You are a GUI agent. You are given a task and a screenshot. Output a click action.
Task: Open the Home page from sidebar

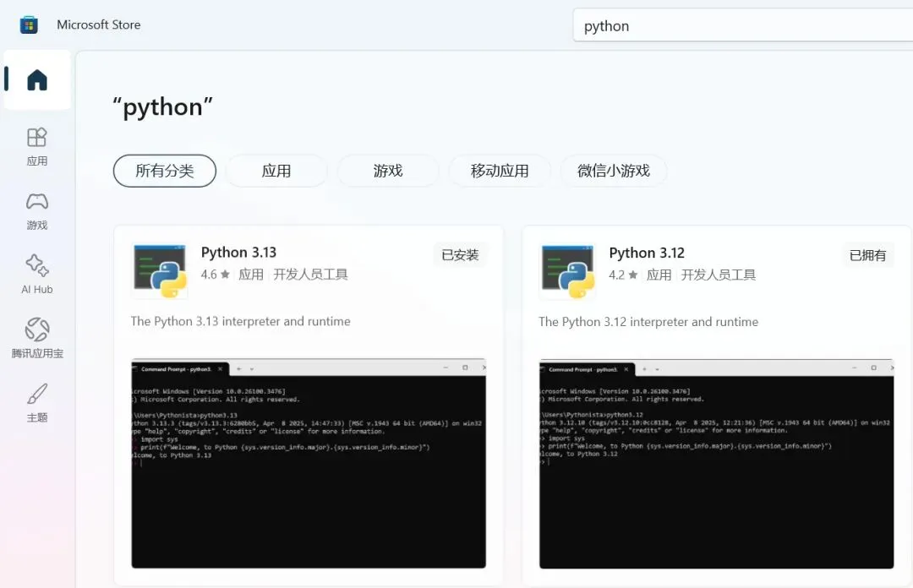click(x=37, y=79)
